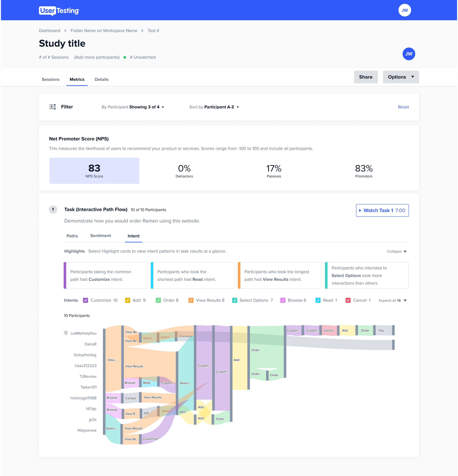Screen dimensions: 458x476
Task: Select the Select Options interactions highlight card
Action: 366,275
